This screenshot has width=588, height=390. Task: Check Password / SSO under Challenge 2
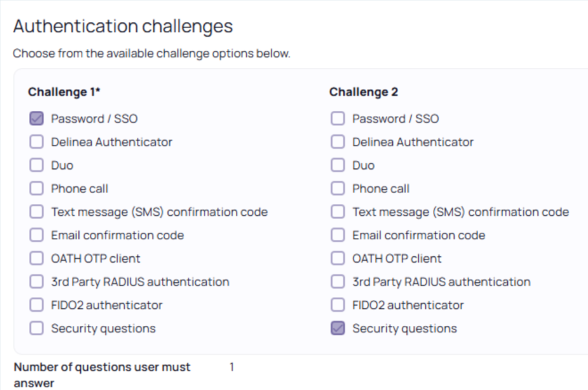coord(337,119)
